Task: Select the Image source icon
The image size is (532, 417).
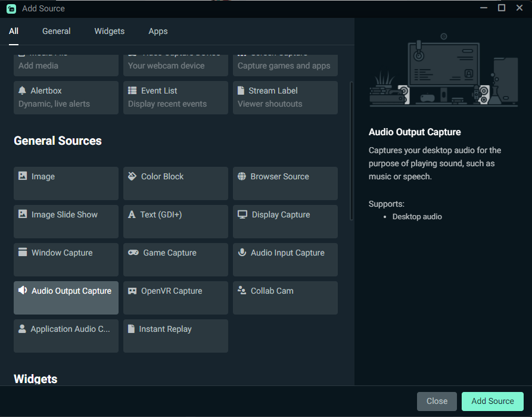Action: pyautogui.click(x=23, y=176)
